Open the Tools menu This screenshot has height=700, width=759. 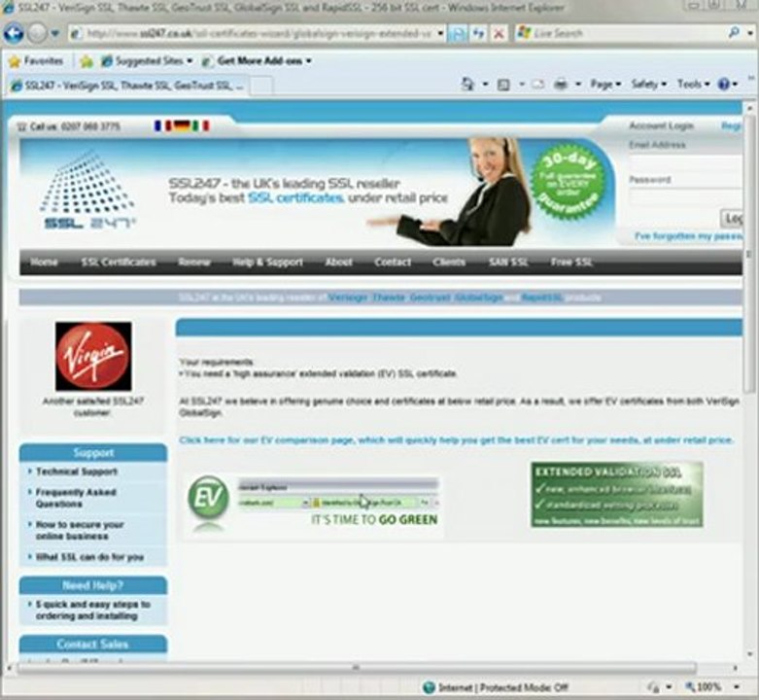tap(693, 85)
